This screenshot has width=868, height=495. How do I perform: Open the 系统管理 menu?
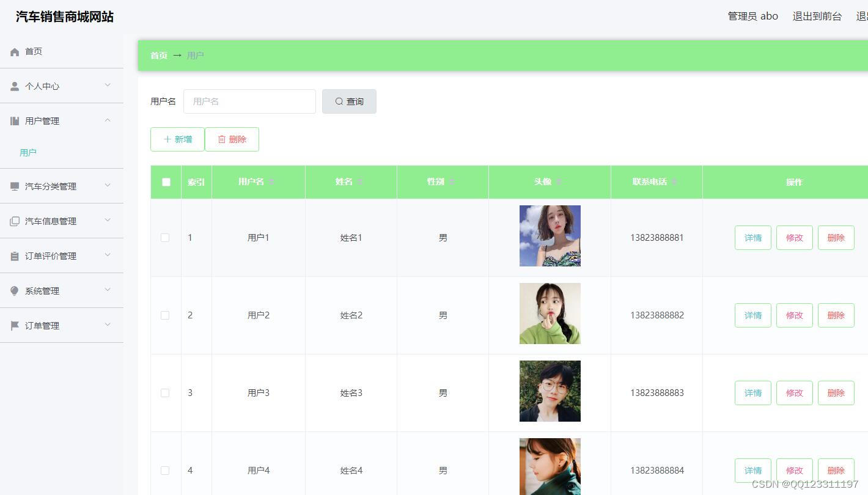pyautogui.click(x=62, y=291)
